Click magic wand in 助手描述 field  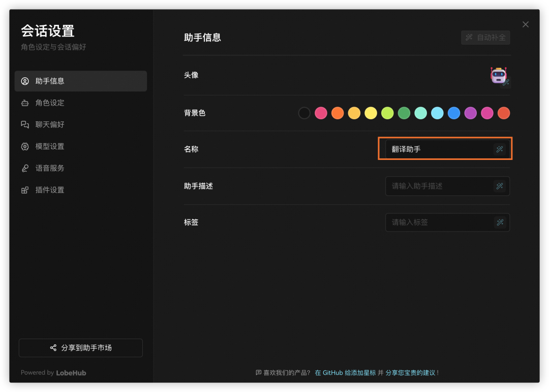coord(500,186)
